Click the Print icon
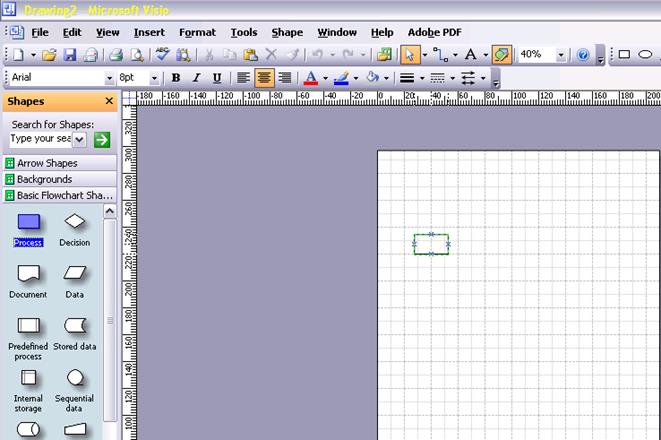 [115, 55]
